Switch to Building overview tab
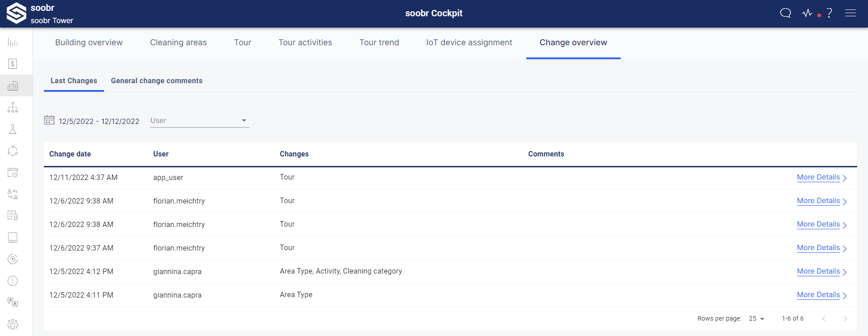This screenshot has height=336, width=868. pyautogui.click(x=89, y=43)
